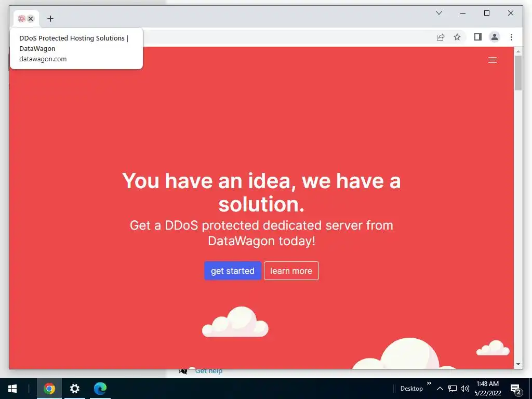
Task: Click the Desktop toolbar label in taskbar
Action: (x=411, y=389)
